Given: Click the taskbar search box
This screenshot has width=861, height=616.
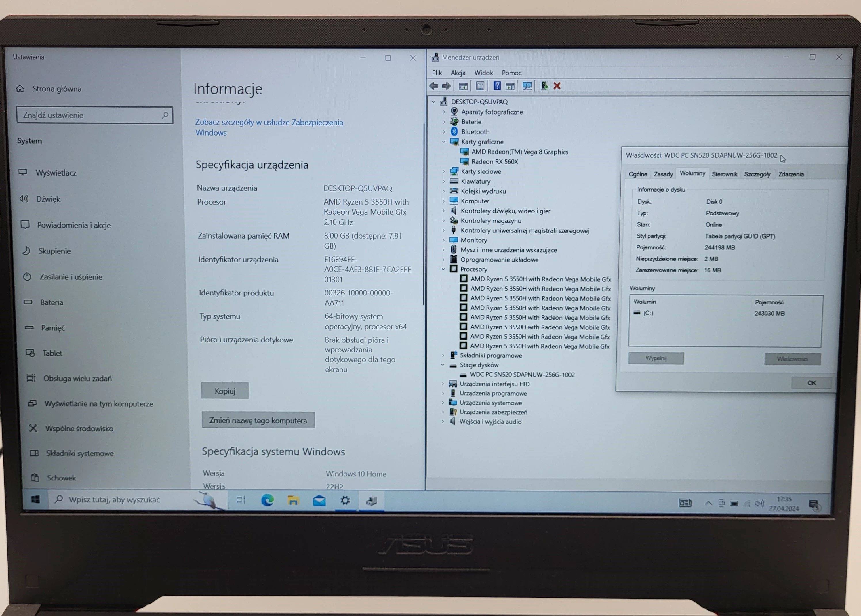Looking at the screenshot, I should pyautogui.click(x=138, y=499).
